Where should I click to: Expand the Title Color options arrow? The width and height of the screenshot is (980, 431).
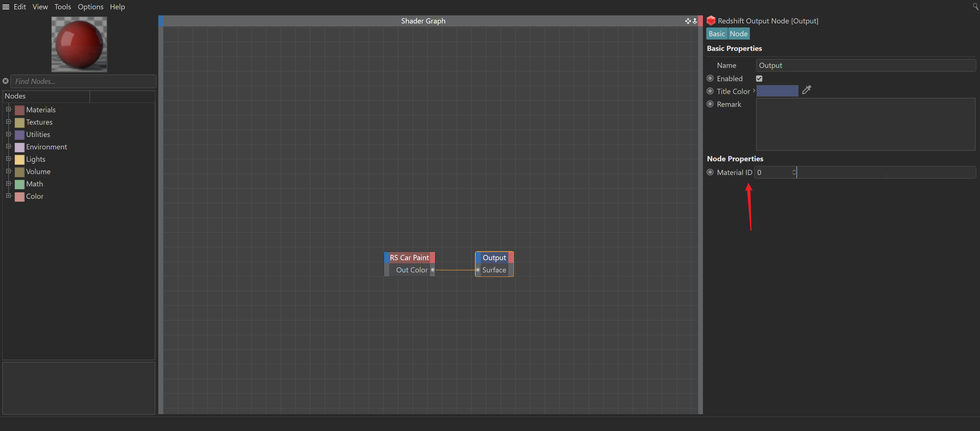(754, 90)
